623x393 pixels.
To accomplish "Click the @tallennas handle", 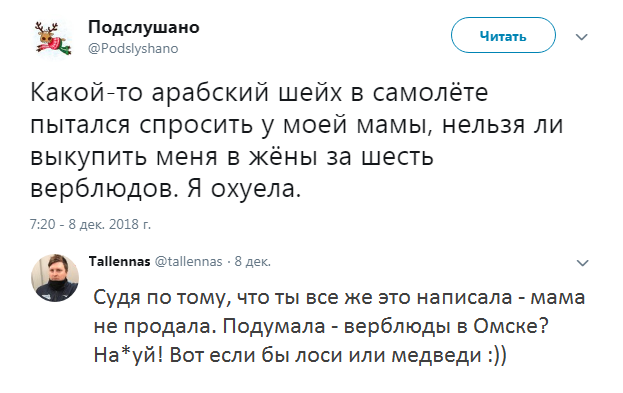I will [188, 261].
